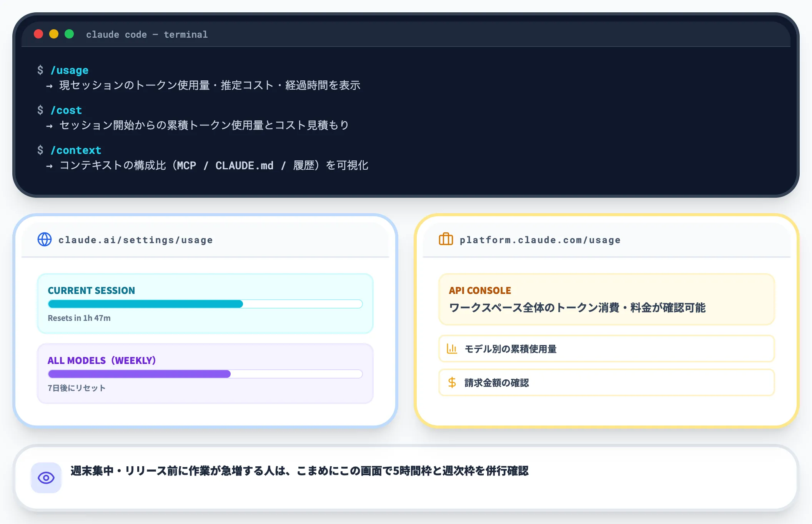The width and height of the screenshot is (812, 524).
Task: Click the CURRENT SESSION heading
Action: pos(92,290)
